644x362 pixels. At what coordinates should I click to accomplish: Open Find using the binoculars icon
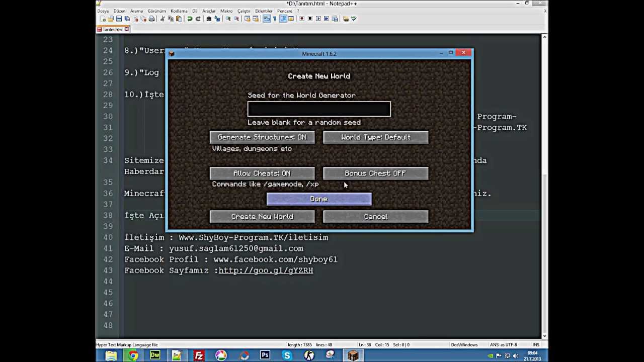point(209,19)
